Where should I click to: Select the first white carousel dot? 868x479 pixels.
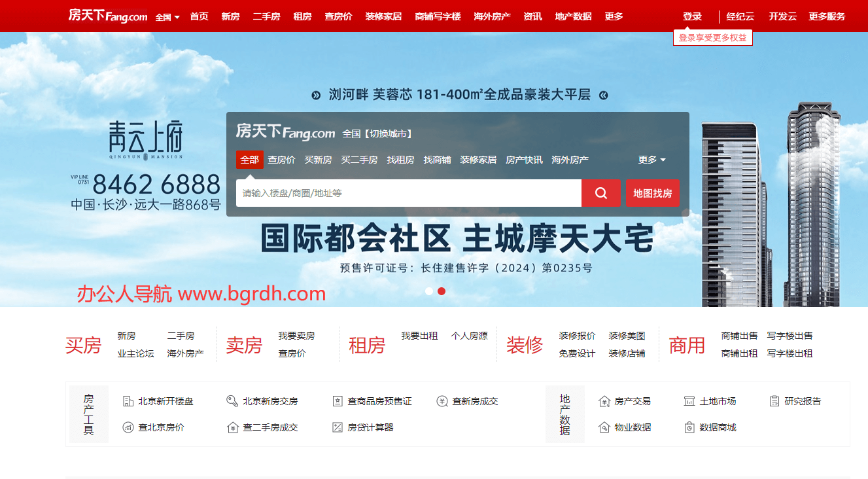pyautogui.click(x=429, y=291)
